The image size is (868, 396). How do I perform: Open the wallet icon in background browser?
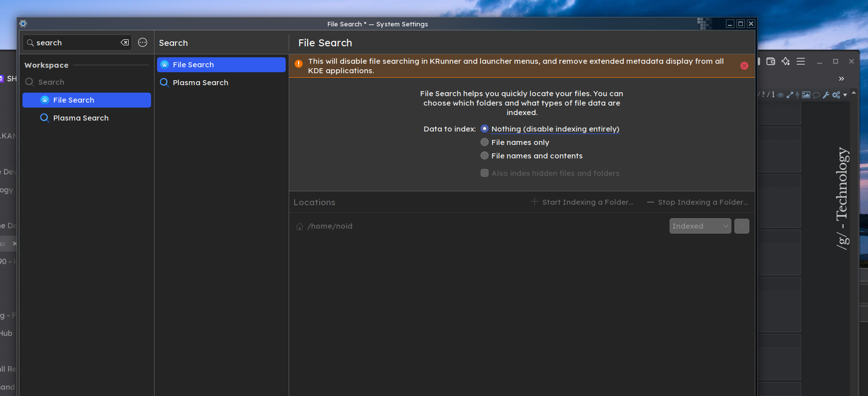coord(771,61)
